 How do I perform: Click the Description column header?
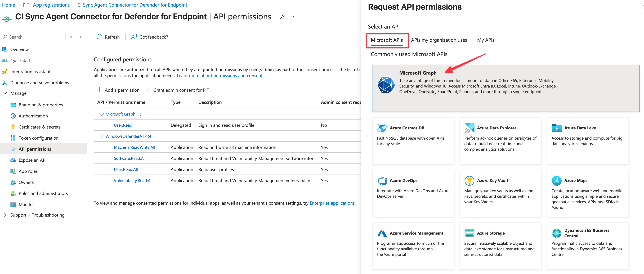pyautogui.click(x=210, y=102)
